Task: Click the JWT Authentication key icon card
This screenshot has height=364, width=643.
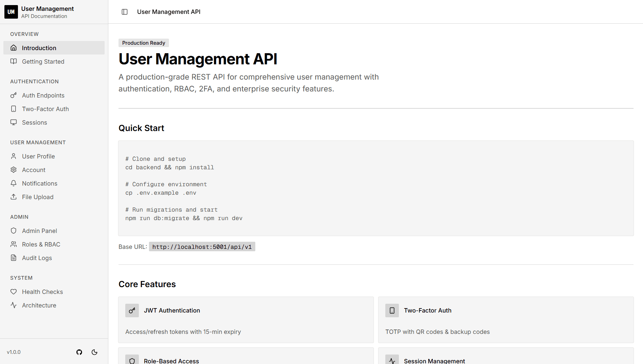Action: pos(132,310)
